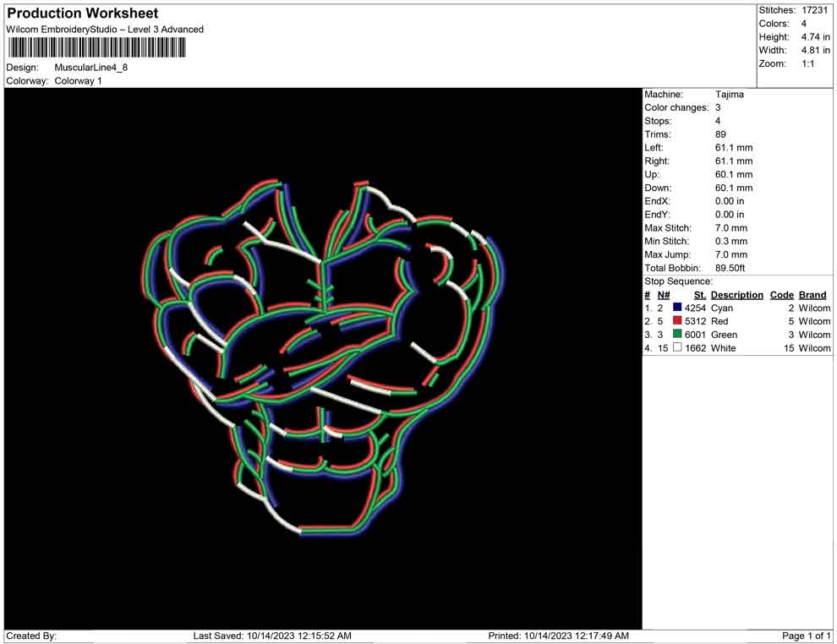Click the 'Printed' timestamp

[x=558, y=636]
